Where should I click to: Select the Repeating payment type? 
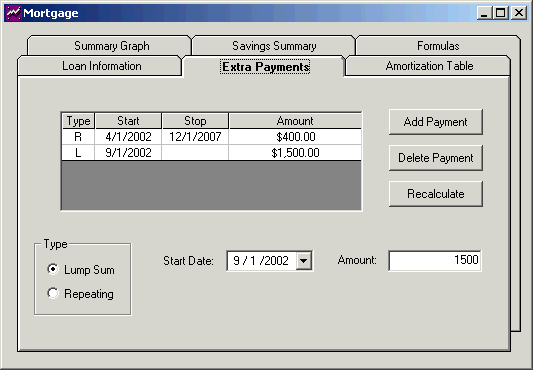(53, 293)
